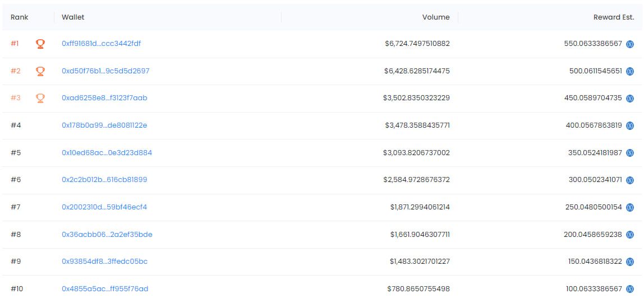Click the volume value $6,724.7497510882
644x303 pixels.
click(417, 44)
